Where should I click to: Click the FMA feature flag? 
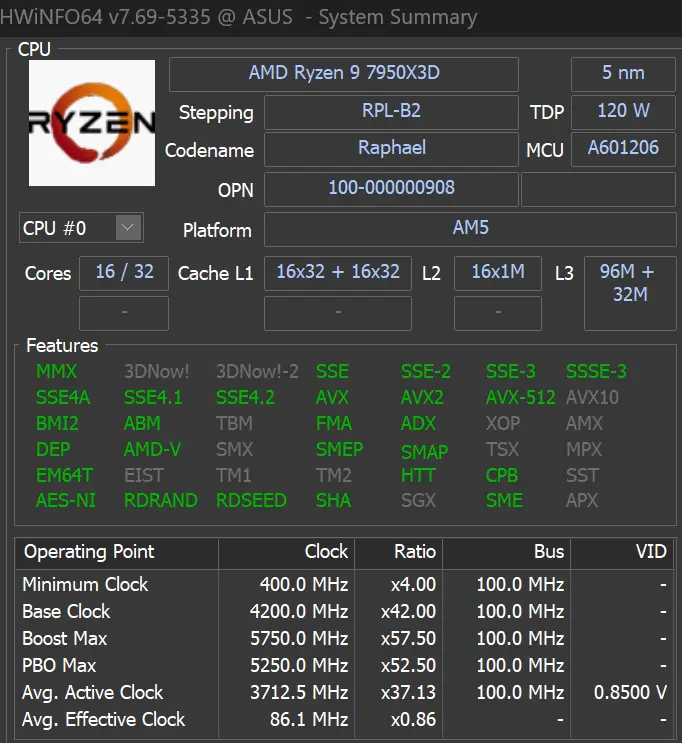coord(334,423)
